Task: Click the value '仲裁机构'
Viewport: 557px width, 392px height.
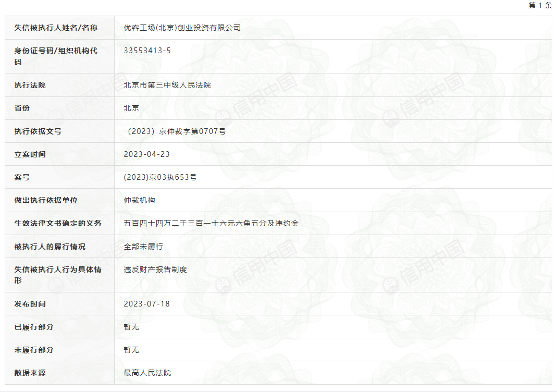Action: pyautogui.click(x=139, y=201)
